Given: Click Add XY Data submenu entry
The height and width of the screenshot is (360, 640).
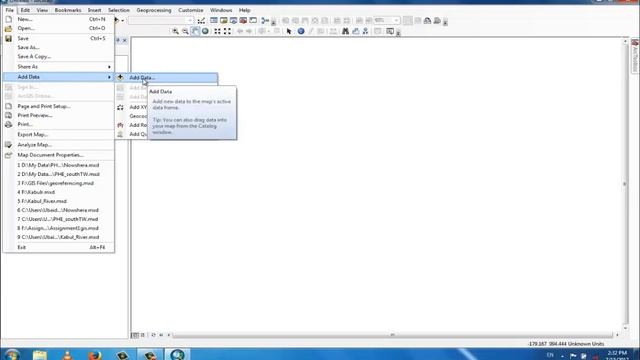Looking at the screenshot, I should pos(138,107).
